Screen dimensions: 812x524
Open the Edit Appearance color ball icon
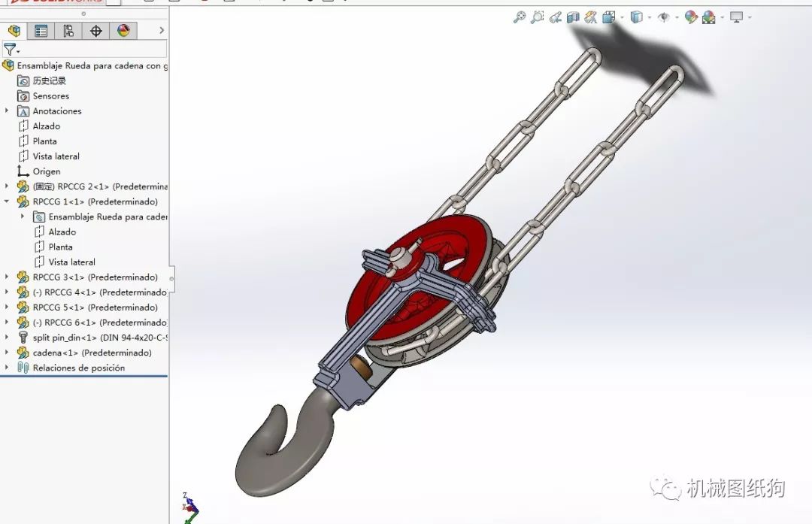(x=691, y=17)
